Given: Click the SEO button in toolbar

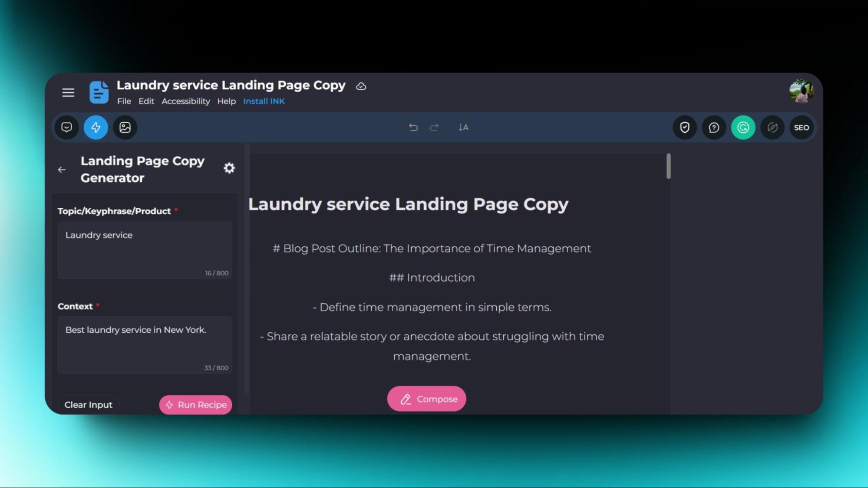Looking at the screenshot, I should pyautogui.click(x=802, y=127).
